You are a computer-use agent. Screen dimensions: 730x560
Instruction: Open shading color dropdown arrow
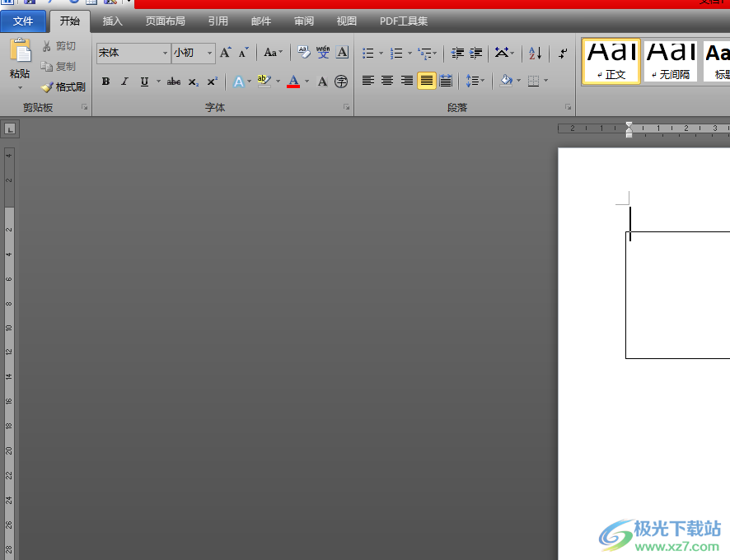click(x=518, y=81)
